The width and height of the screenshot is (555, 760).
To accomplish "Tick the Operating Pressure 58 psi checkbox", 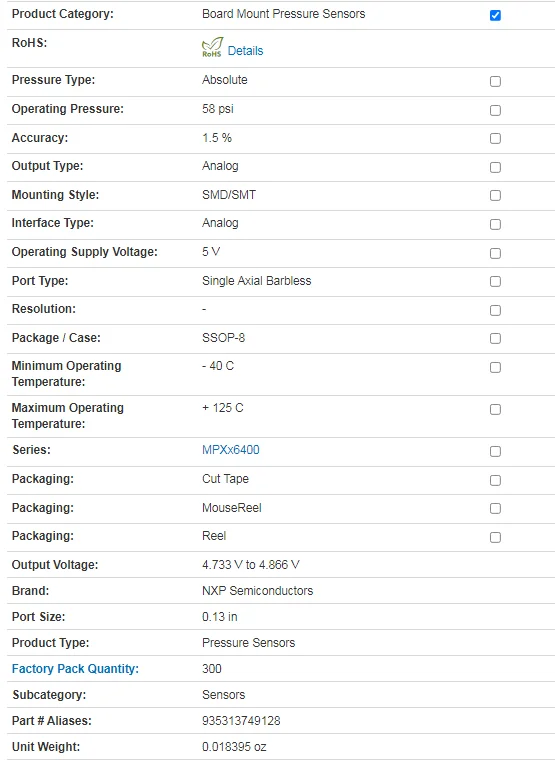I will (495, 111).
